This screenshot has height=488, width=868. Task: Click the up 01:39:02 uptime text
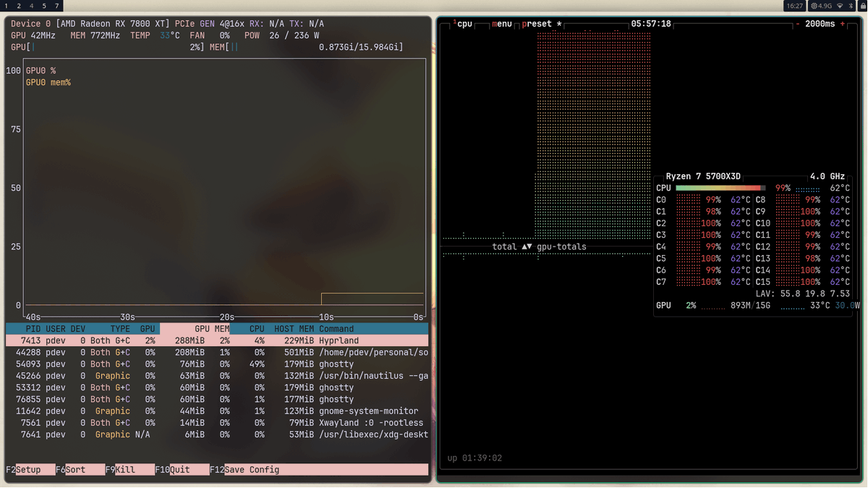point(475,458)
